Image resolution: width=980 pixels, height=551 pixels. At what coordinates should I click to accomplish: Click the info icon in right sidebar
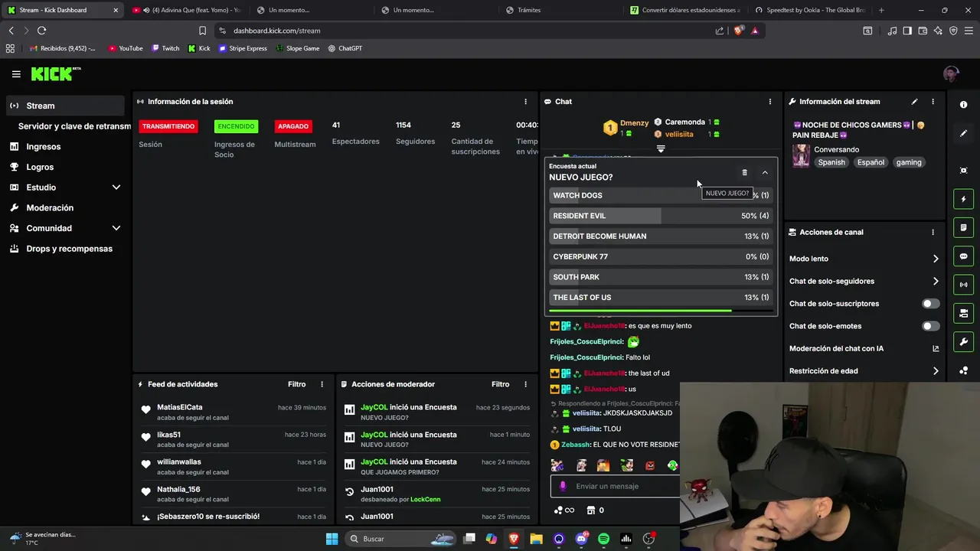coord(964,105)
